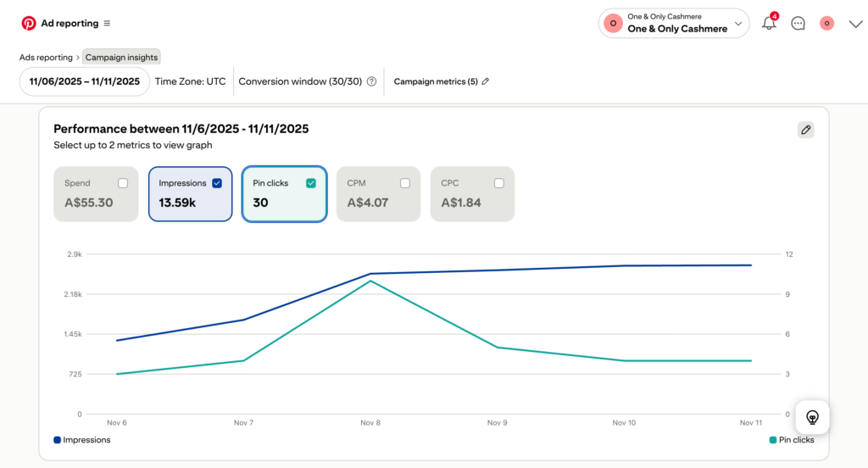Expand the account menu chevron at far right
The width and height of the screenshot is (868, 468).
855,24
